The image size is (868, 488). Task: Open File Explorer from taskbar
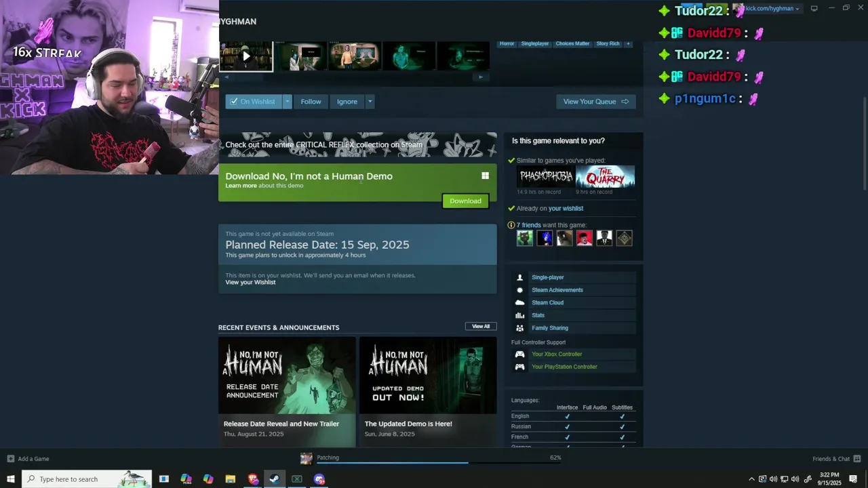(231, 479)
